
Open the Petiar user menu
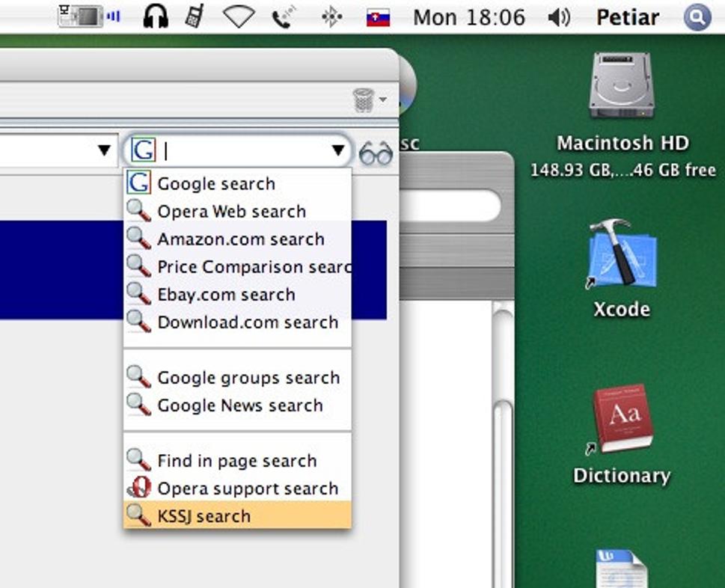(x=628, y=17)
